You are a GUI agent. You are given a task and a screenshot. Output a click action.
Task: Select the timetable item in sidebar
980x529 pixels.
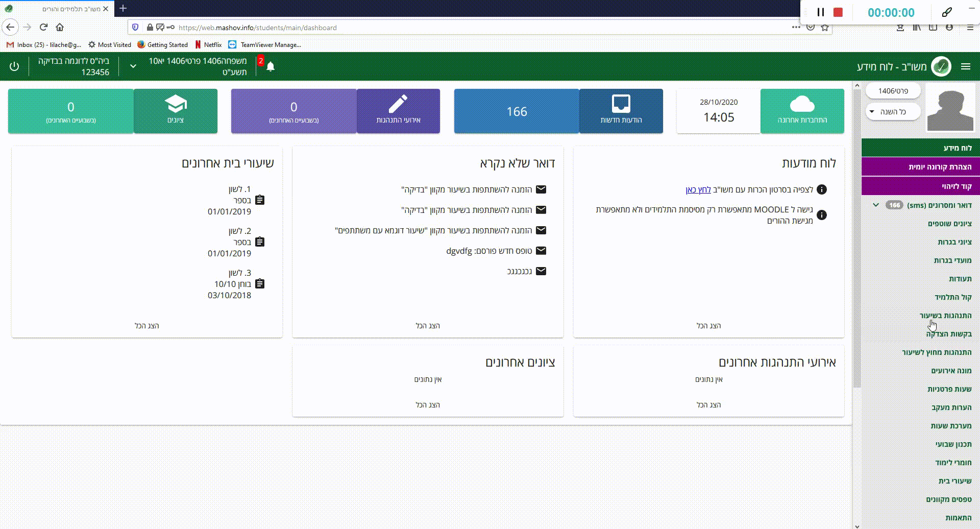coord(950,426)
